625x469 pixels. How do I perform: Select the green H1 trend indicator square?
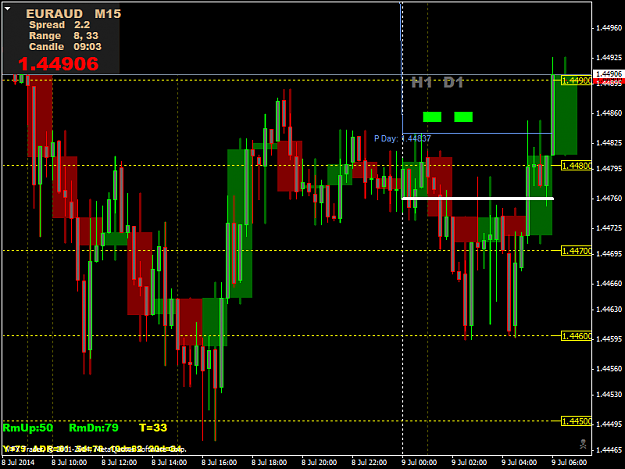pos(432,117)
